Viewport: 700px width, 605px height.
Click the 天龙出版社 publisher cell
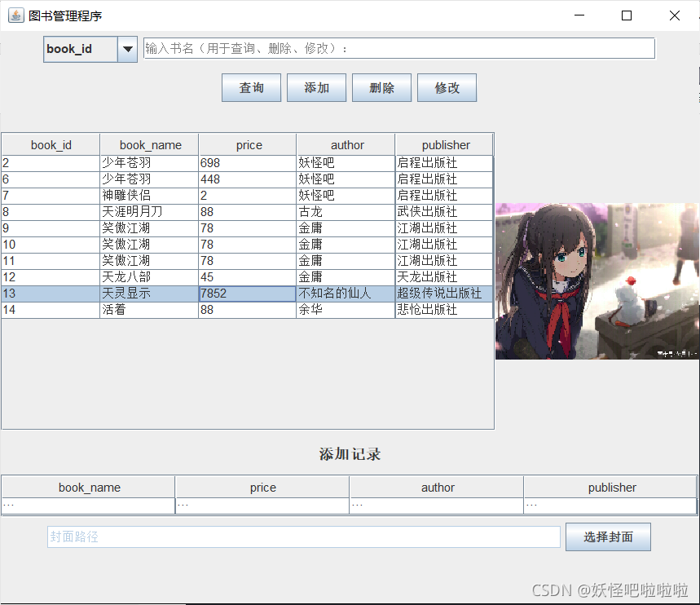tap(444, 277)
